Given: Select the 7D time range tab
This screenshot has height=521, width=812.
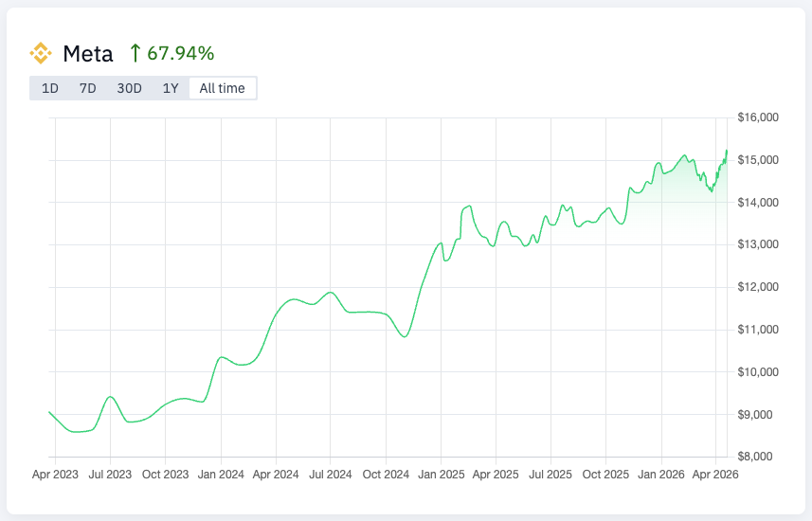Looking at the screenshot, I should tap(87, 88).
